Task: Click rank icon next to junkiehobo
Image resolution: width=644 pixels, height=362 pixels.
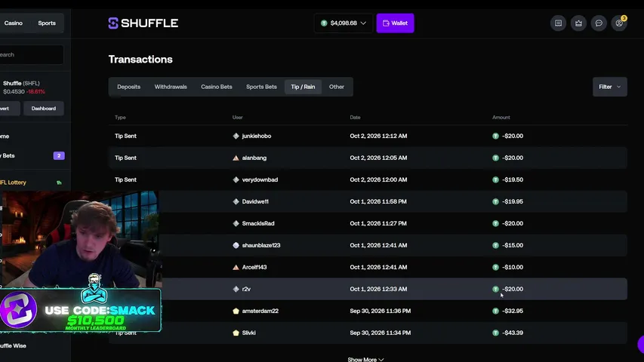Action: point(236,136)
